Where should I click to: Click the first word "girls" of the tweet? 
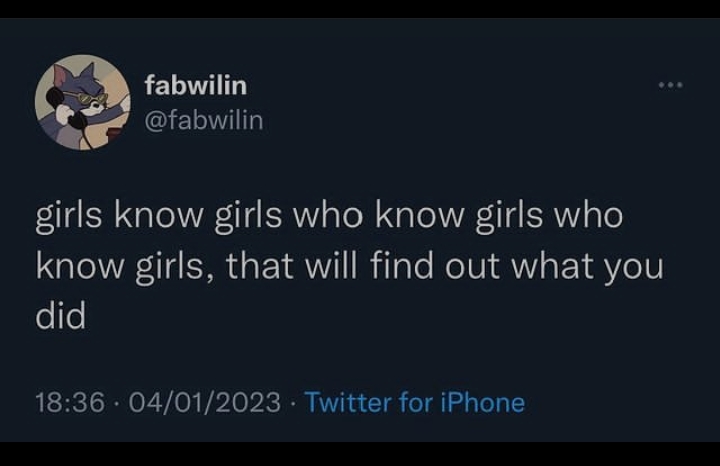tap(69, 216)
